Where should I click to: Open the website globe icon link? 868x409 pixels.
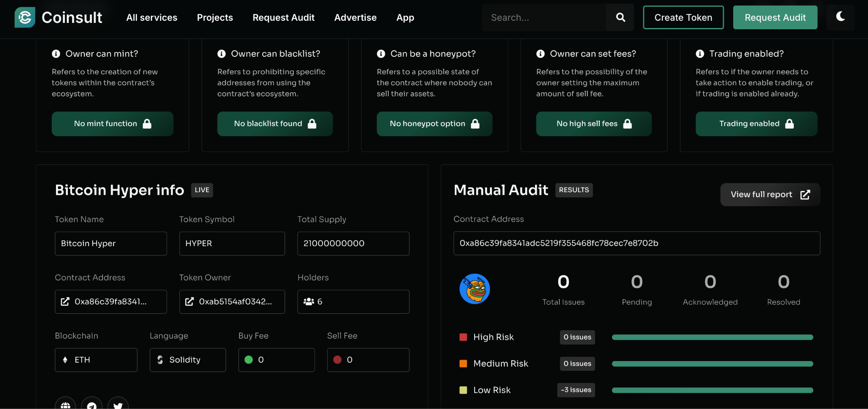click(x=65, y=405)
